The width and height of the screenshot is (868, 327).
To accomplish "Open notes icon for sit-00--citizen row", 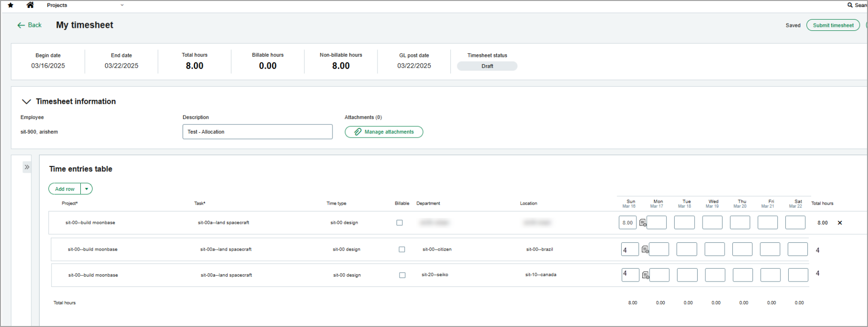I will point(645,250).
